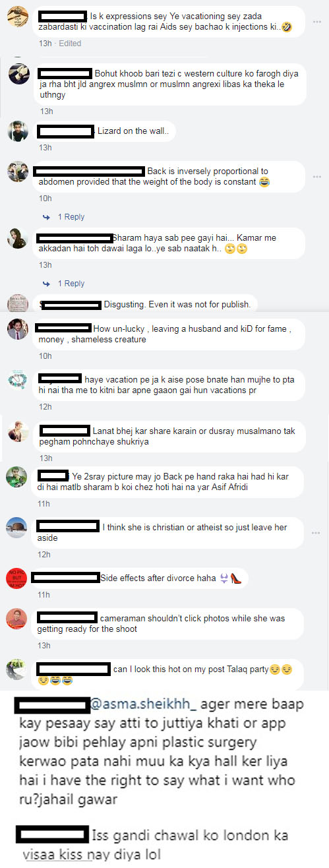The width and height of the screenshot is (329, 868).
Task: Expand 1 Reply under Sharam haya comment
Action: tap(71, 284)
